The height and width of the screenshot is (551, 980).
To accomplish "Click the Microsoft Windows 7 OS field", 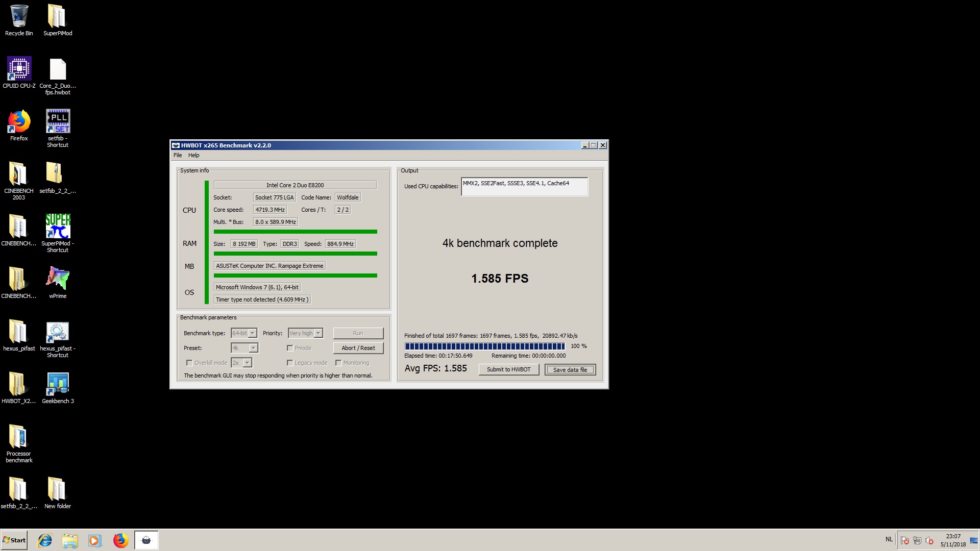I will click(x=257, y=288).
